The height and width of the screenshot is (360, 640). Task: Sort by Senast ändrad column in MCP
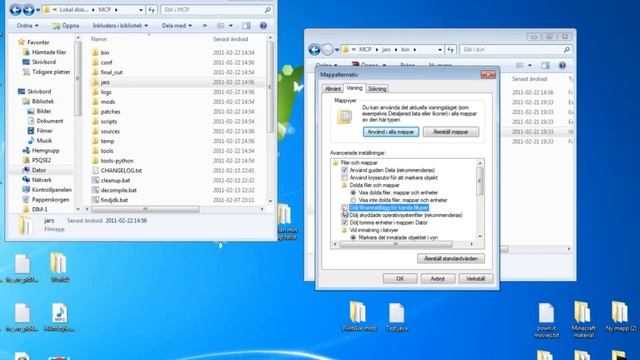[x=230, y=39]
